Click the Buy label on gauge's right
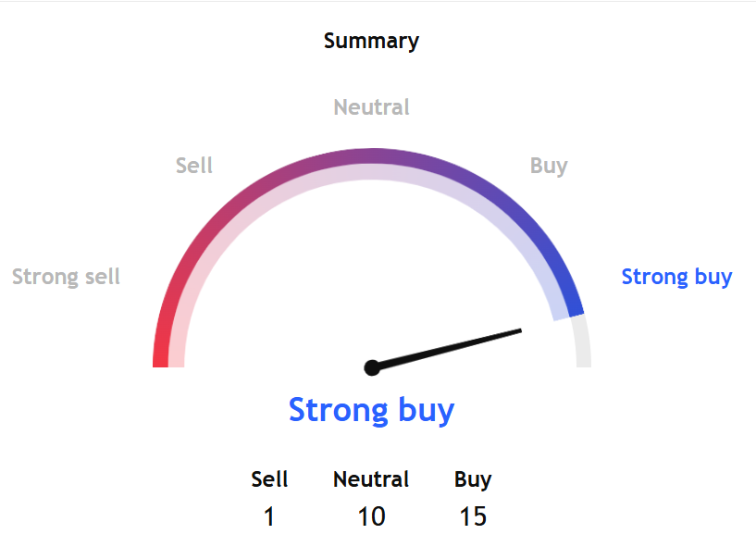Viewport: 756px width, 534px height. [x=549, y=166]
